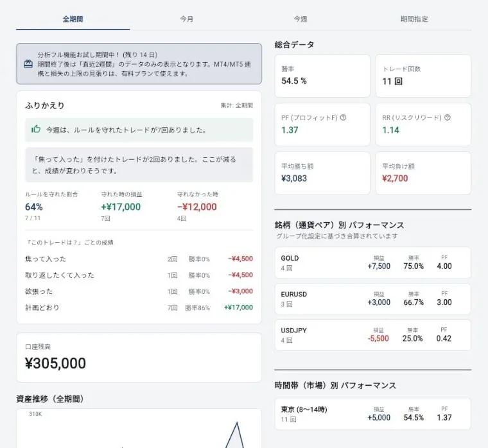Open help icon next to PF (プロフィットF)
This screenshot has height=448, width=488.
343,117
